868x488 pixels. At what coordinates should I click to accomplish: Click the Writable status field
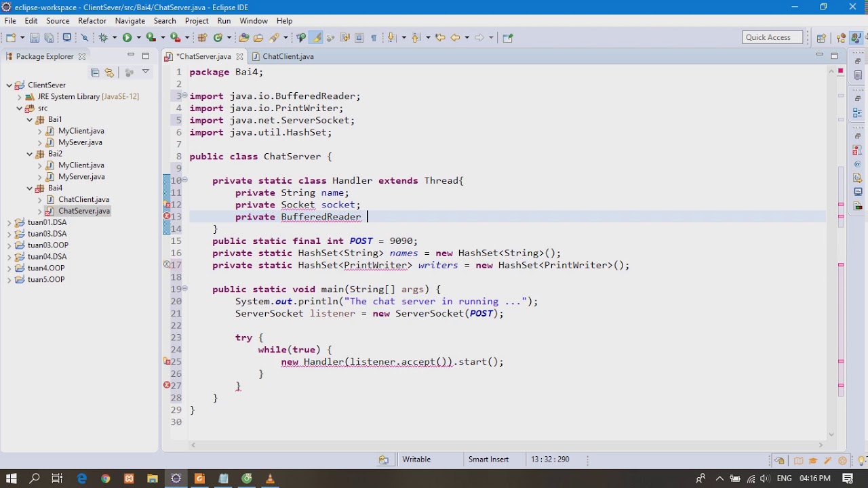pyautogui.click(x=416, y=459)
